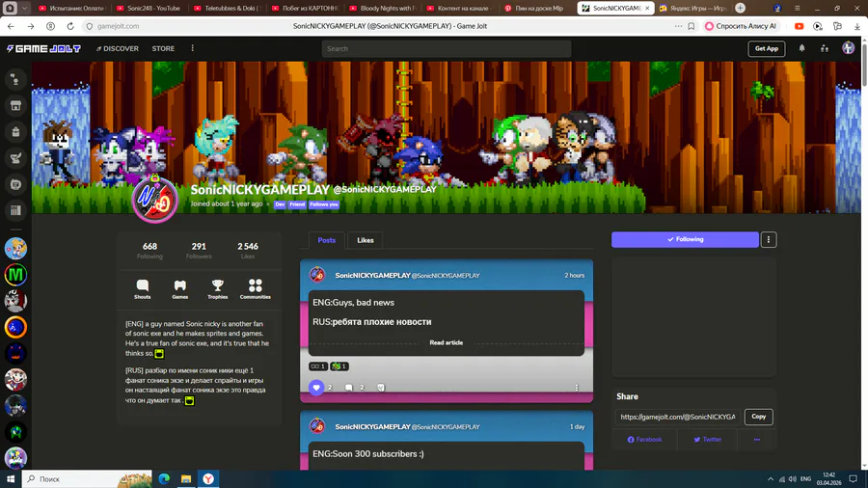Focus the Game Jolt Search field
The height and width of the screenshot is (488, 868).
pyautogui.click(x=447, y=48)
